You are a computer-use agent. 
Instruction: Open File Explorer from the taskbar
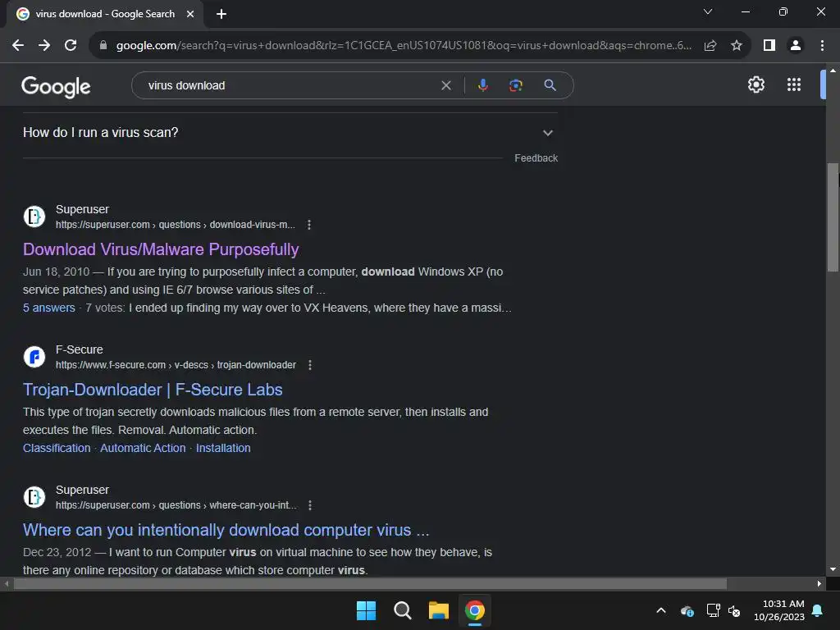click(x=439, y=610)
